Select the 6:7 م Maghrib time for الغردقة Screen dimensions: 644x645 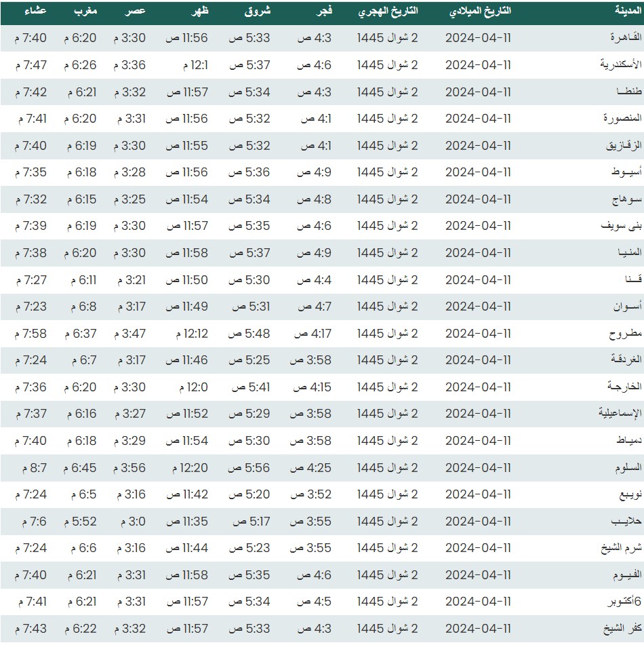[81, 360]
